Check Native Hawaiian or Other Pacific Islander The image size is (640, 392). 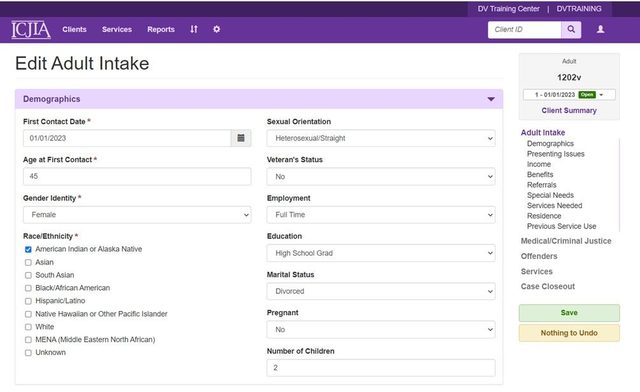tap(28, 314)
